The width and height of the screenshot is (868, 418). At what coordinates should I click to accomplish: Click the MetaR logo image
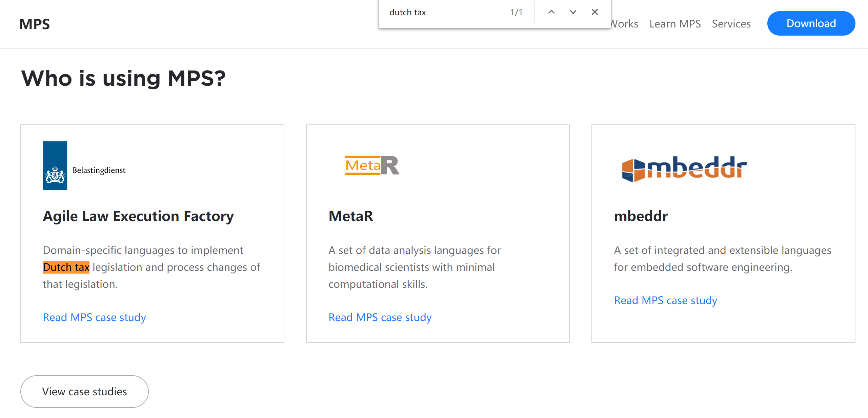point(372,165)
